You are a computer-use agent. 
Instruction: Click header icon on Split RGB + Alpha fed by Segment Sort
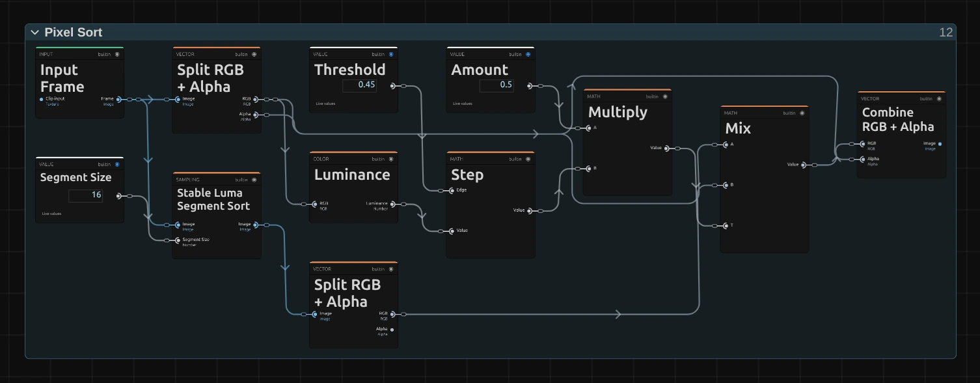pos(391,269)
